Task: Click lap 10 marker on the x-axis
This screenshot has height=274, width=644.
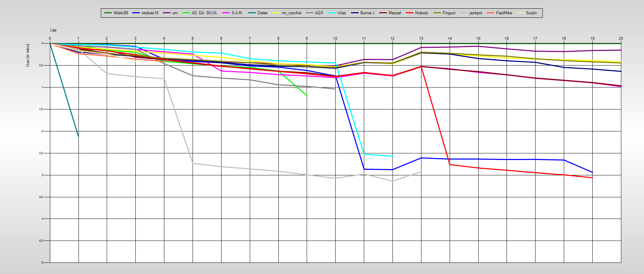Action: coord(335,38)
